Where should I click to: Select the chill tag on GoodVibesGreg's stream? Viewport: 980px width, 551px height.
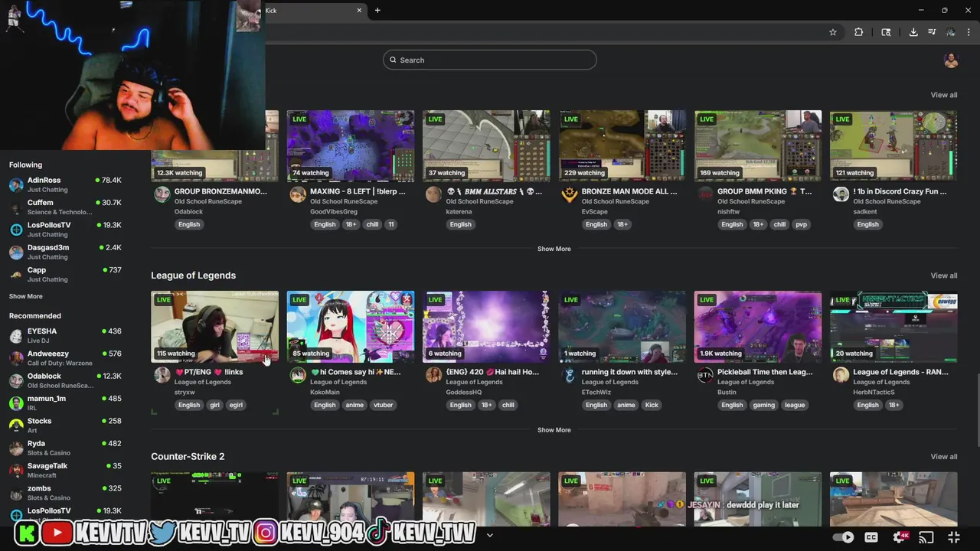pos(372,224)
